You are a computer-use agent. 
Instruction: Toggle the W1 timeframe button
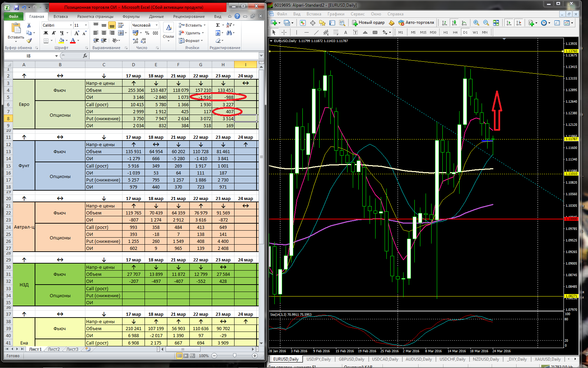(475, 32)
